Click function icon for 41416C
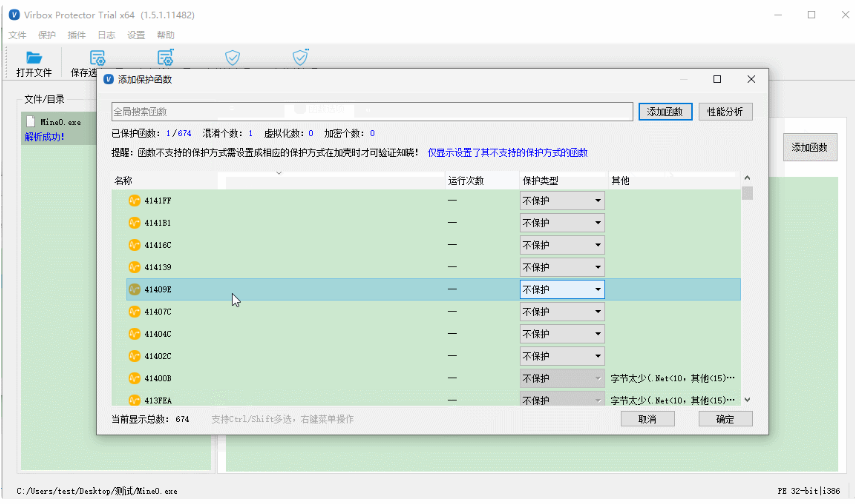855x504 pixels. (135, 245)
